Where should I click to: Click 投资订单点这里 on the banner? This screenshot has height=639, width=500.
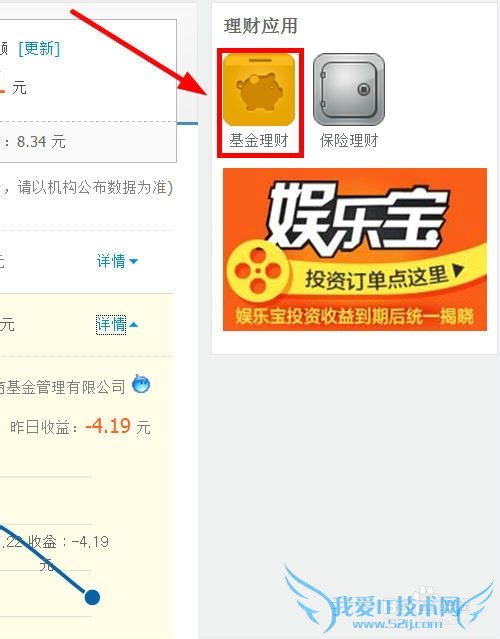click(376, 278)
